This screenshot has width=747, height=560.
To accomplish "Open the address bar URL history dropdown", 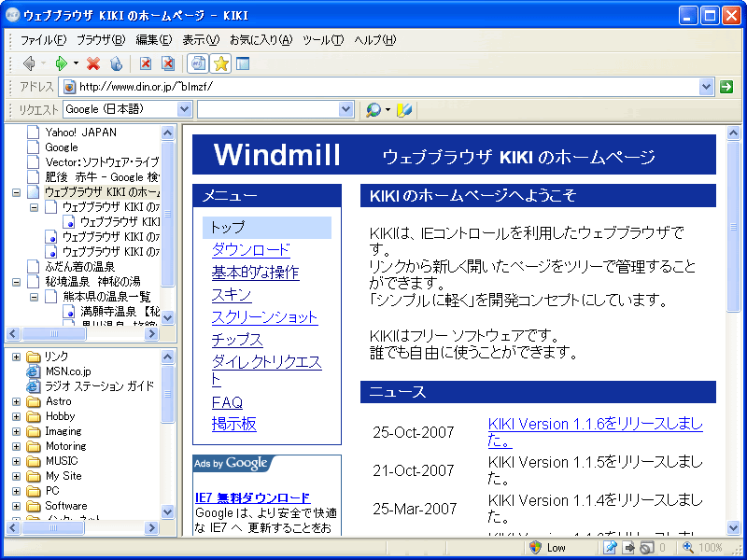I will click(706, 87).
